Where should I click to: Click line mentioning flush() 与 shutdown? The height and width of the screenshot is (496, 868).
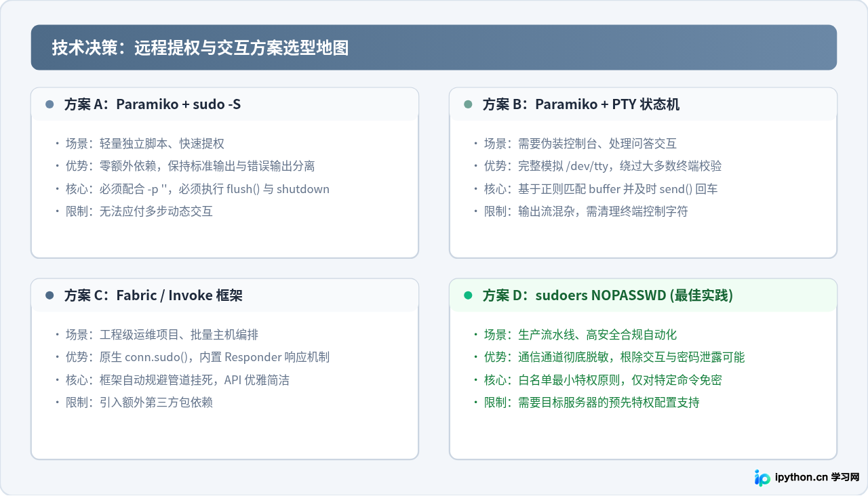[197, 189]
